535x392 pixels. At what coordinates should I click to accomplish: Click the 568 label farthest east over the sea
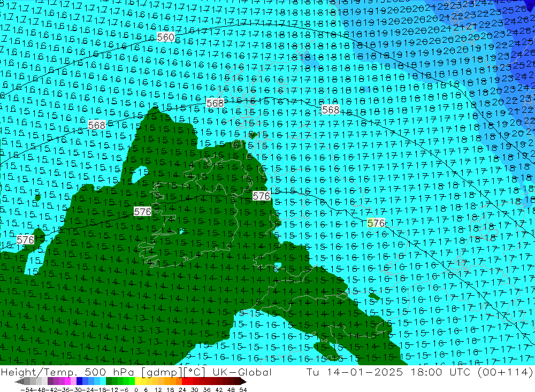[331, 110]
